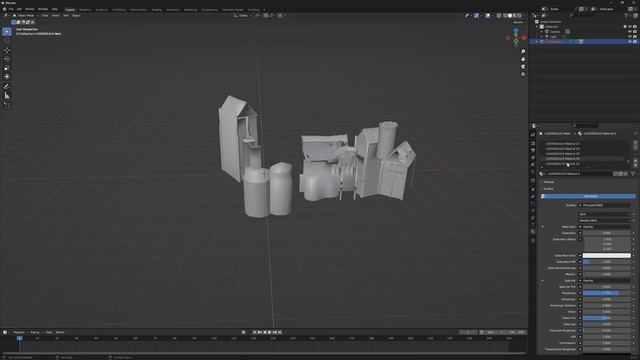Expand the selected mesh object in outliner
The height and width of the screenshot is (360, 640).
(x=537, y=42)
